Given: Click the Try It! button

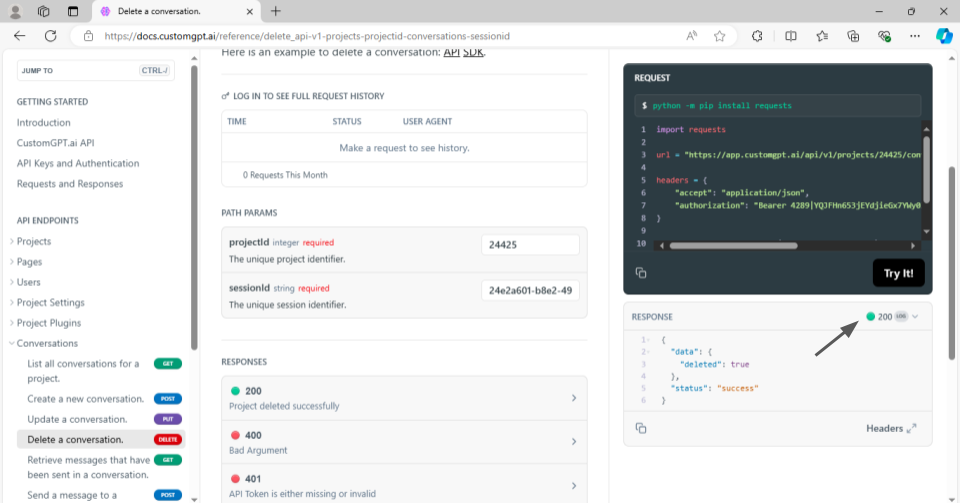Looking at the screenshot, I should (898, 273).
